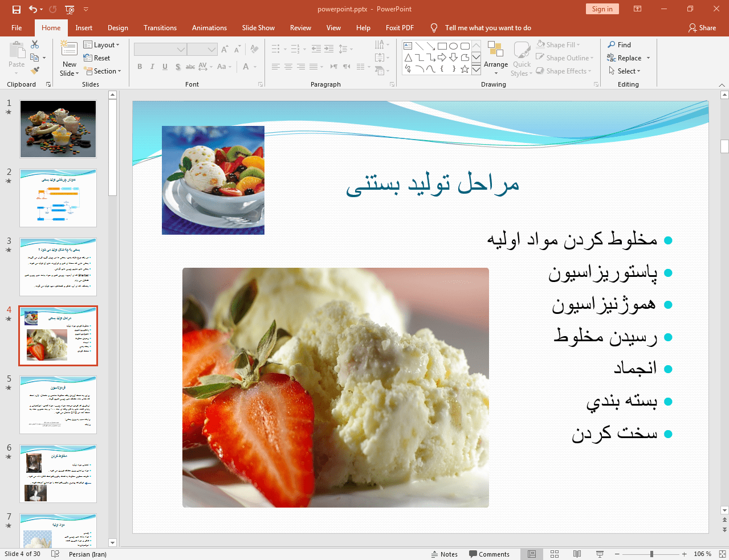Click the Format Painter brush icon
The height and width of the screenshot is (560, 729).
pyautogui.click(x=35, y=71)
